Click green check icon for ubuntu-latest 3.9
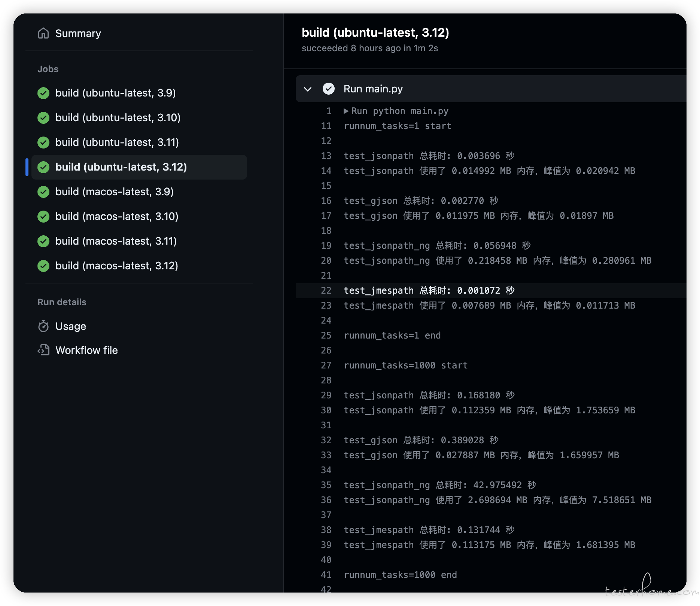 [43, 93]
